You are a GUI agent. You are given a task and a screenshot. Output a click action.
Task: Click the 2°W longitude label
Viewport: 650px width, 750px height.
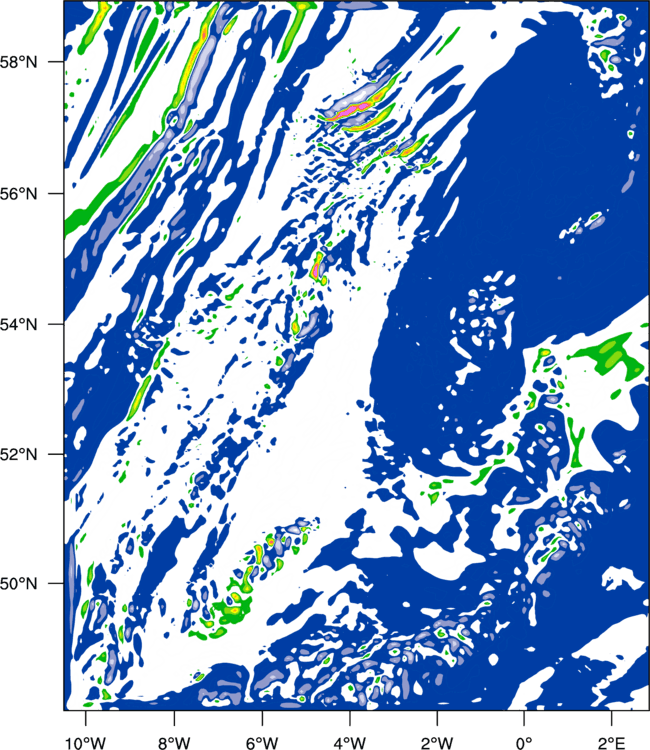[x=437, y=742]
